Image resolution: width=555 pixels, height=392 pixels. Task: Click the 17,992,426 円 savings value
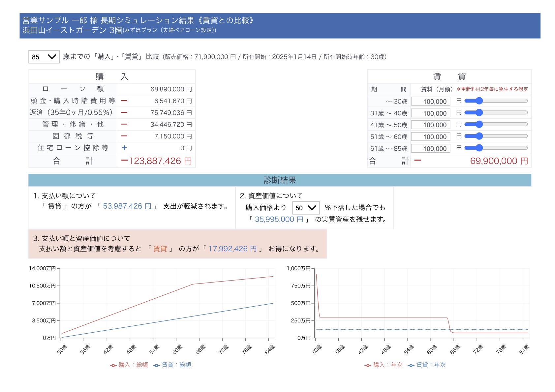pyautogui.click(x=232, y=249)
